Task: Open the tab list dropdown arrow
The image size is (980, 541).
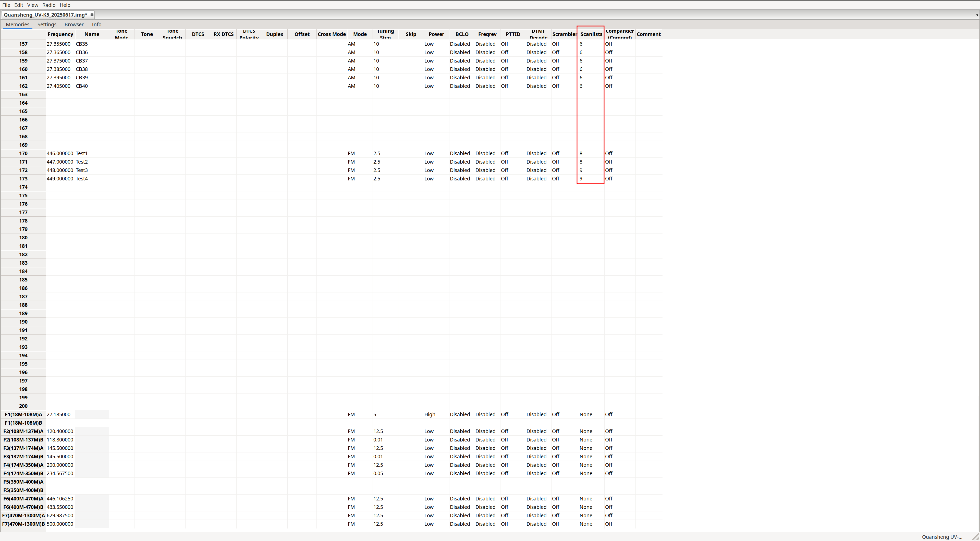Action: 977,15
